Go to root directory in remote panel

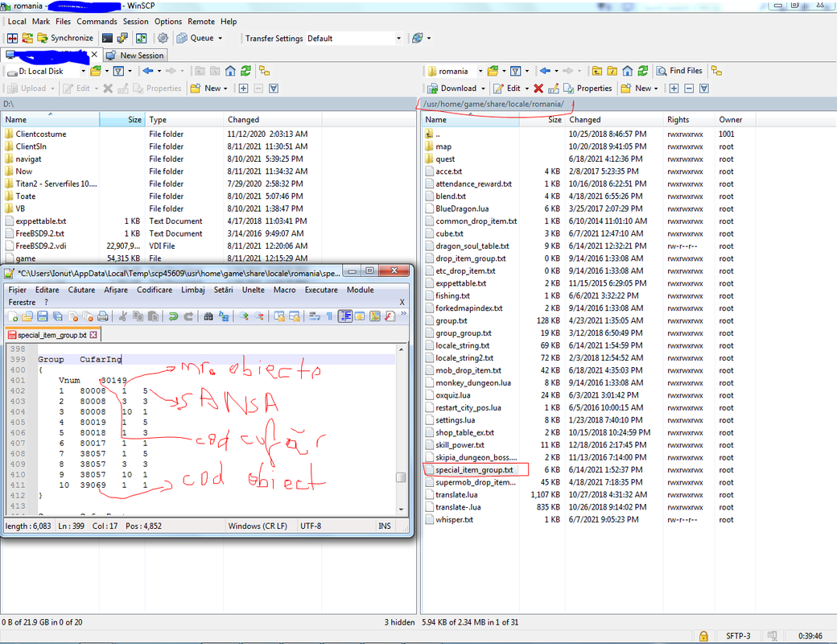612,71
